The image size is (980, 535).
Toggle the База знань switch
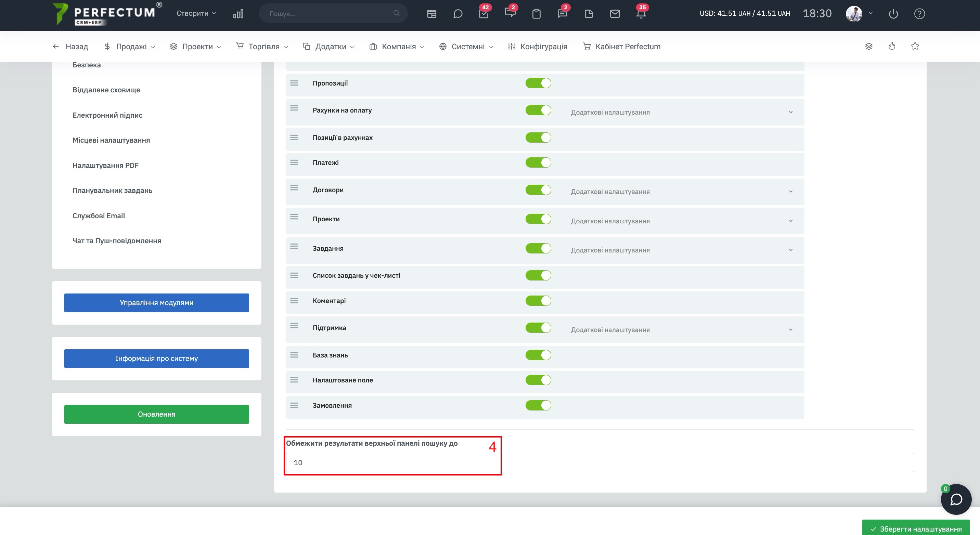click(x=538, y=355)
